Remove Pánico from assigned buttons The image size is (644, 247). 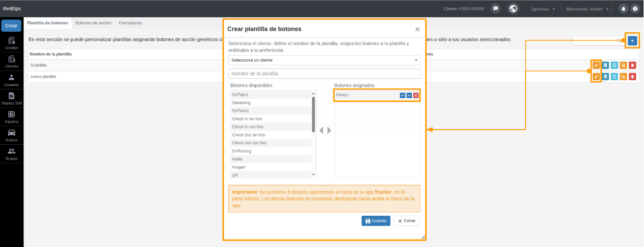(x=416, y=95)
